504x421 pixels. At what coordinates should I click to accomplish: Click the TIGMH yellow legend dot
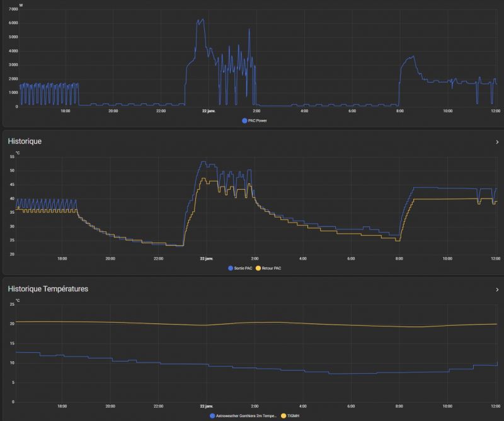283,416
